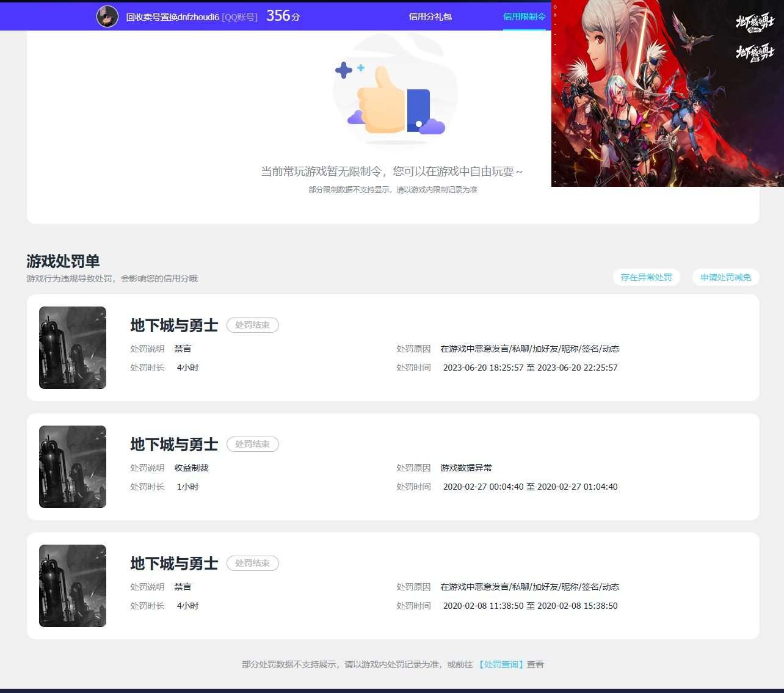The image size is (784, 693).
Task: Click the [QQ账号] account type label
Action: pos(240,17)
